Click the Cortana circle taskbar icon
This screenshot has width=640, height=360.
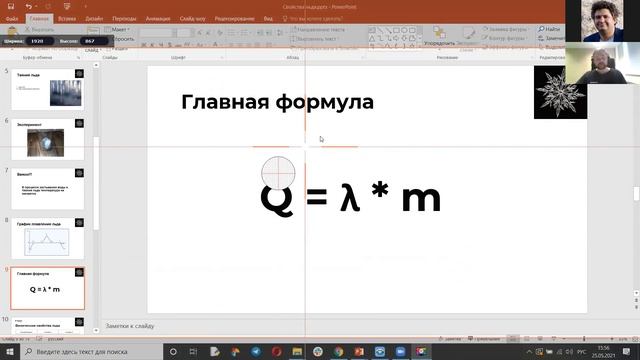point(173,351)
